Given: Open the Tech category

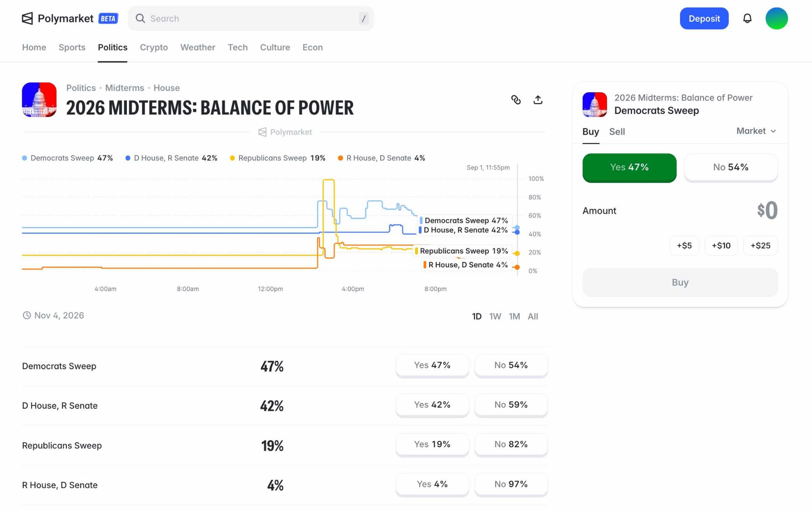Looking at the screenshot, I should pyautogui.click(x=237, y=47).
